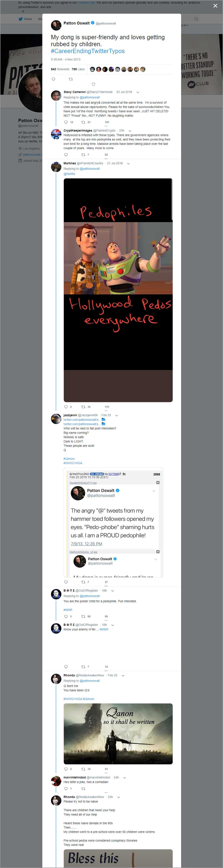223x868 pixels.
Task: Expand the CryptKeeperImages tweet options menu
Action: [130, 131]
